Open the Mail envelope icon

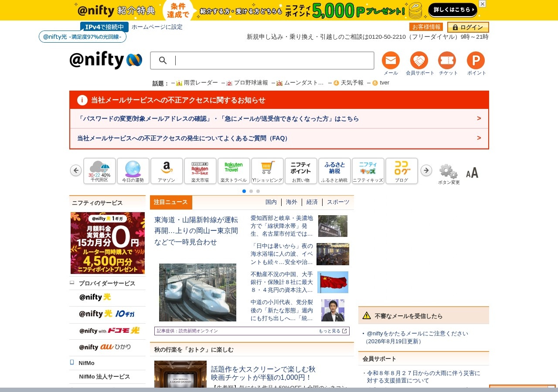(x=391, y=61)
